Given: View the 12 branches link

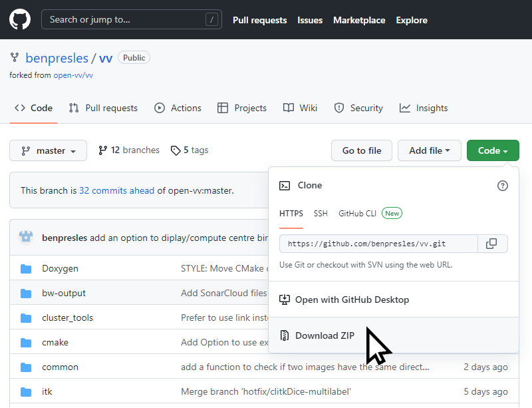Looking at the screenshot, I should (x=129, y=150).
